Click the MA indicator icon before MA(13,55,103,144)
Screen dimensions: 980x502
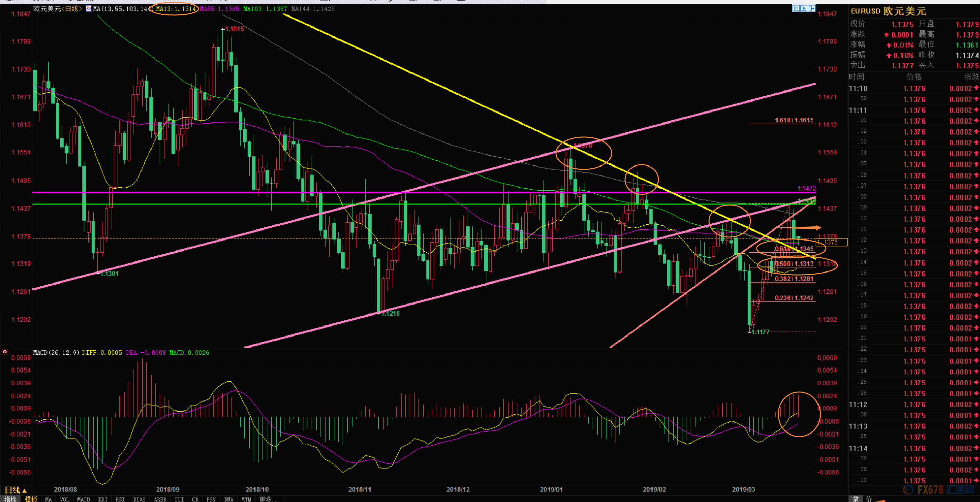tap(88, 9)
